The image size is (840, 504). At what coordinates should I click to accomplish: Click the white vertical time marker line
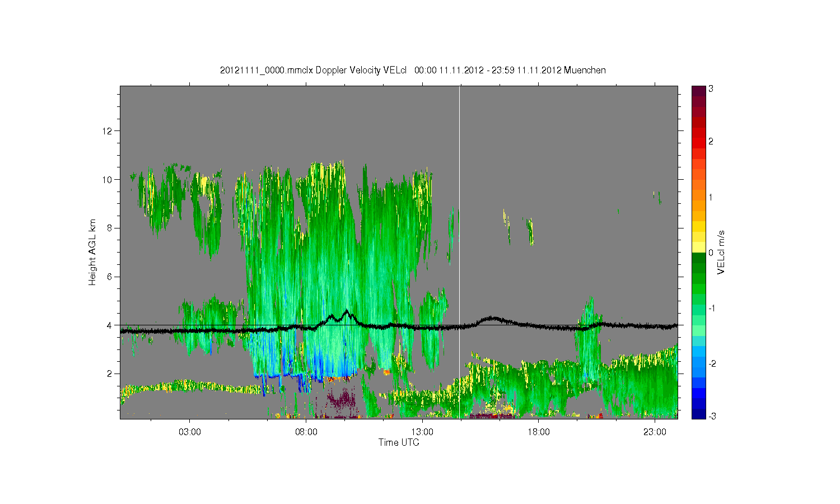(x=460, y=252)
